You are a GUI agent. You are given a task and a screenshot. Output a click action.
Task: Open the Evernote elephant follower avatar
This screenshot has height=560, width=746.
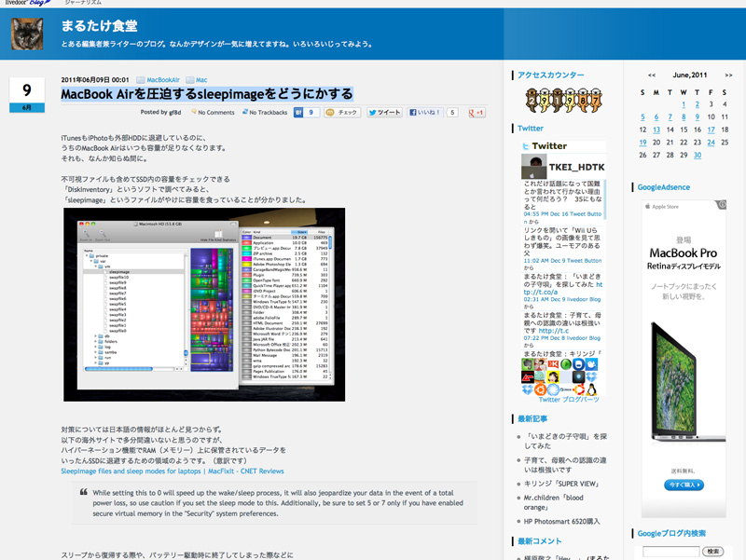coord(528,364)
